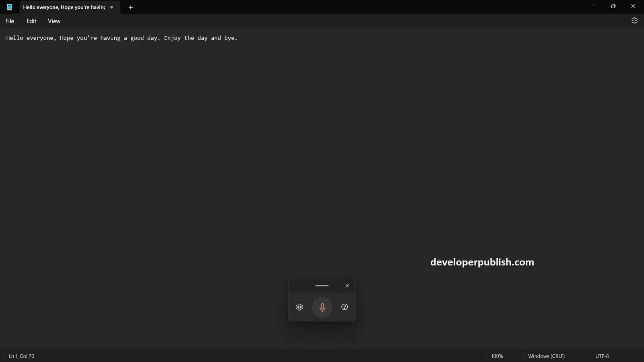Click the microphone button in voice typing panel
Image resolution: width=644 pixels, height=362 pixels.
coord(322,307)
